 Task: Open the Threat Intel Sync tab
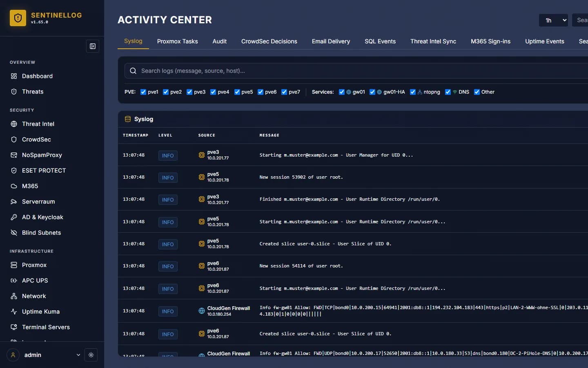tap(433, 41)
